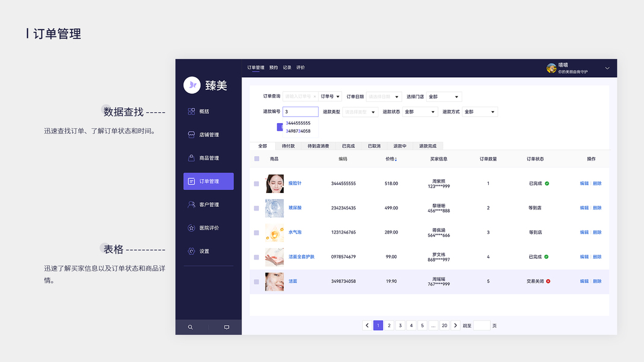Open the 退款状态 dropdown
Viewport: 644px width, 362px height.
click(420, 112)
